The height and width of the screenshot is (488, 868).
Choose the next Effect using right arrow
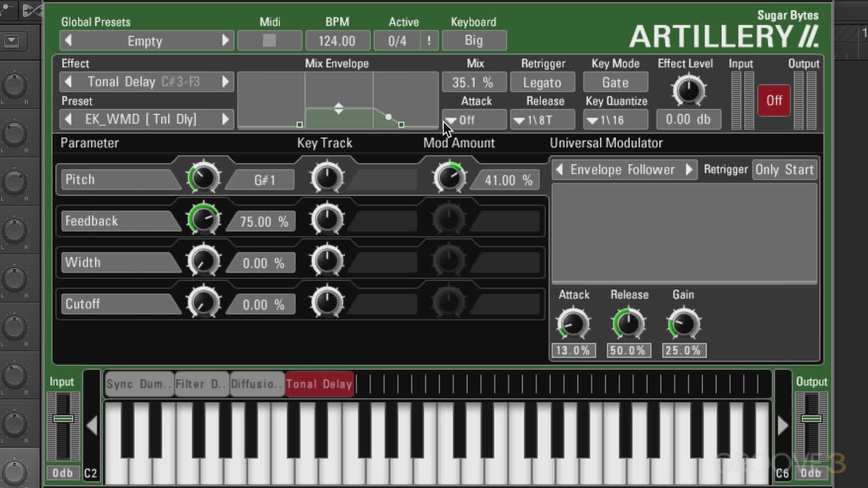pyautogui.click(x=225, y=82)
